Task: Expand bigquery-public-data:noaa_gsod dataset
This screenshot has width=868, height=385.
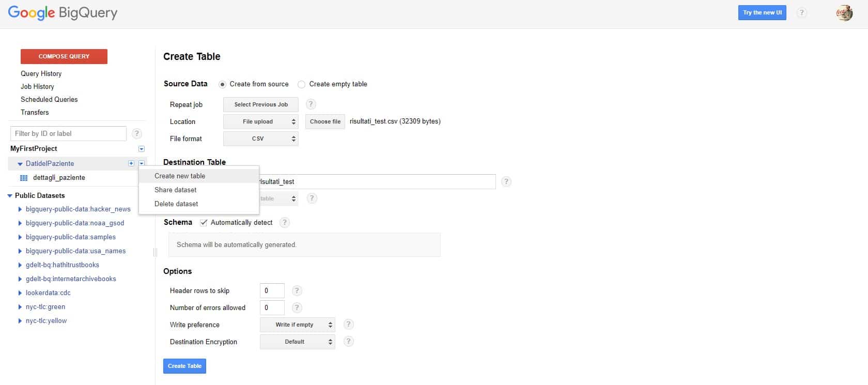Action: pyautogui.click(x=20, y=223)
